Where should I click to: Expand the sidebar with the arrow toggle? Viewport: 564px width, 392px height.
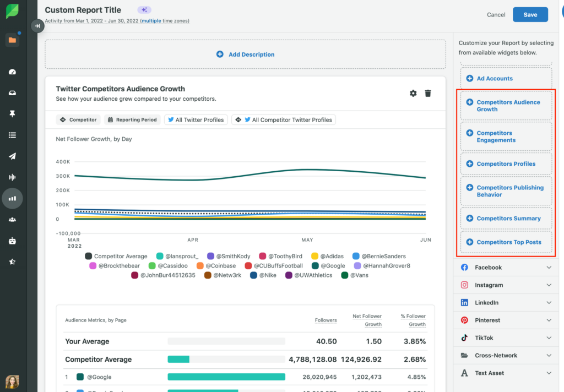point(37,25)
